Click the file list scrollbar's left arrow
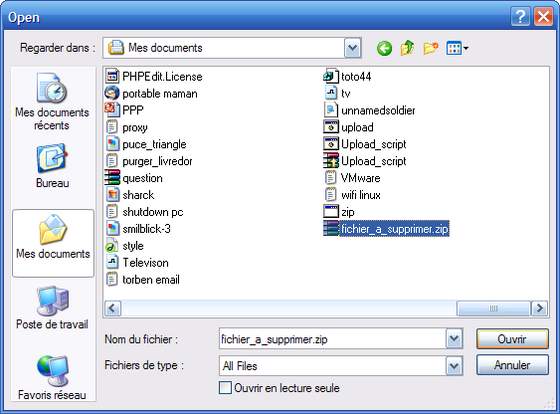Image resolution: width=560 pixels, height=414 pixels. (113, 308)
